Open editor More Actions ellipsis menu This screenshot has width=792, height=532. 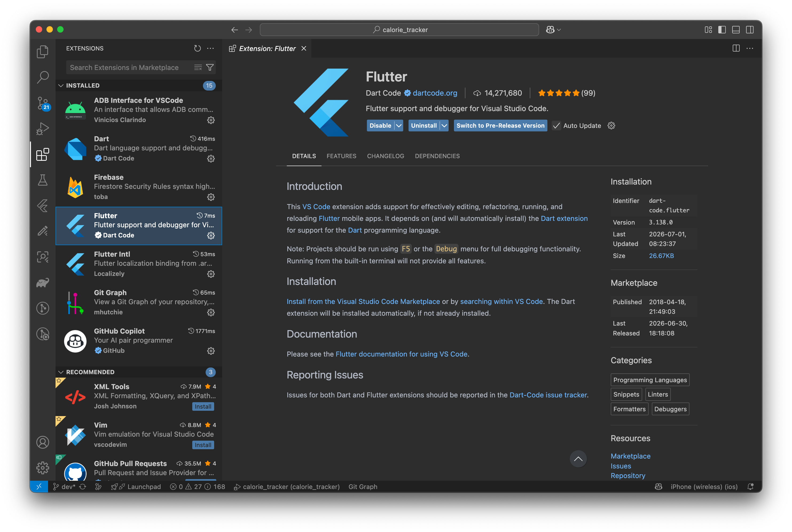point(750,48)
